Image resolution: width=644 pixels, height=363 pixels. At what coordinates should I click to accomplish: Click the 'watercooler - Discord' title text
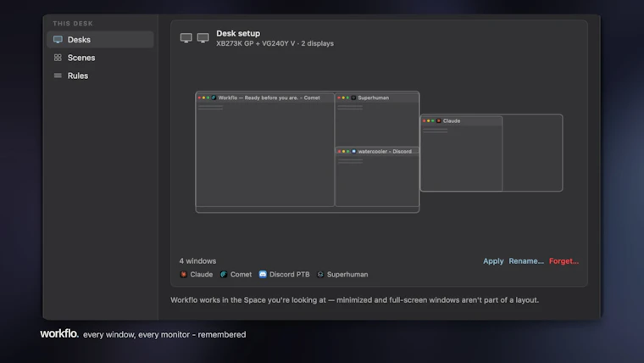pyautogui.click(x=385, y=151)
